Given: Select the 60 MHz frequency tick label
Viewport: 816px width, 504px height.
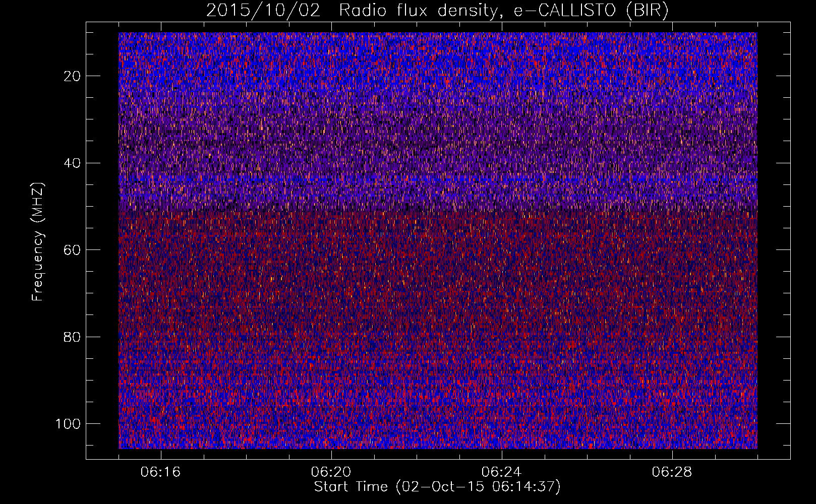Looking at the screenshot, I should pyautogui.click(x=72, y=250).
